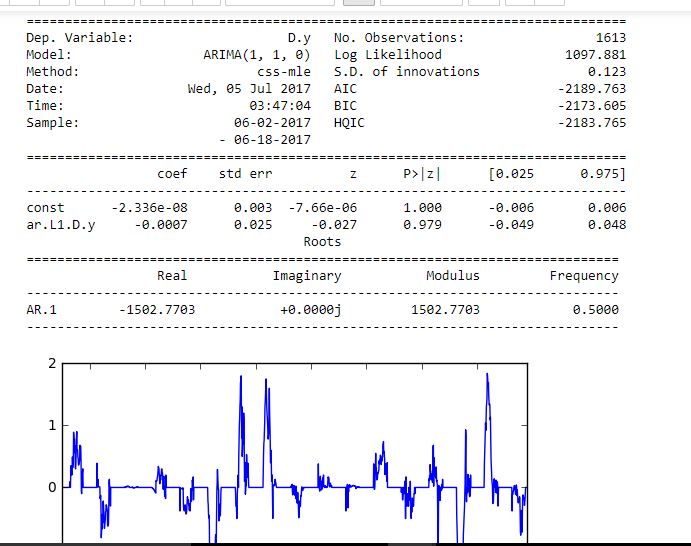Click the AR.1 frequency 0.5000
The width and height of the screenshot is (691, 546).
(x=595, y=309)
